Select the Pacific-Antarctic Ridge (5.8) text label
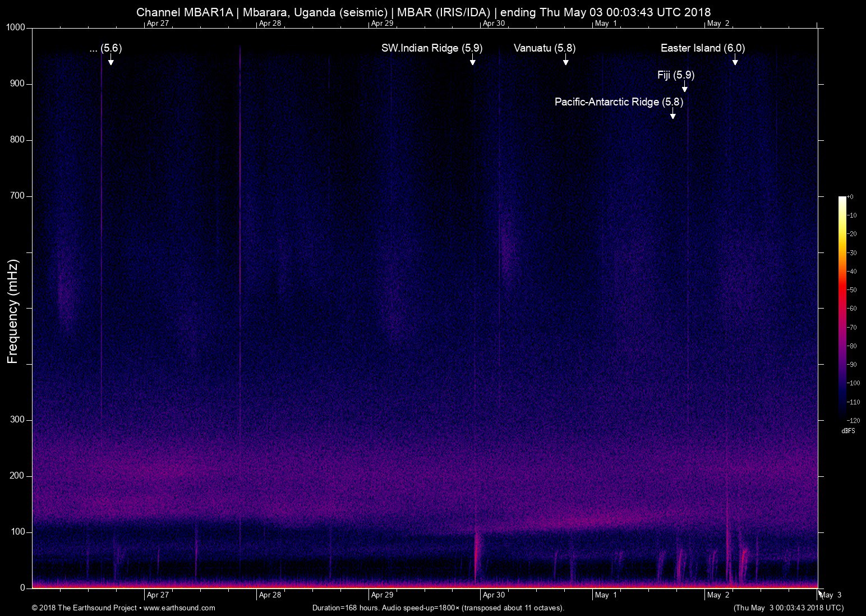 [619, 102]
